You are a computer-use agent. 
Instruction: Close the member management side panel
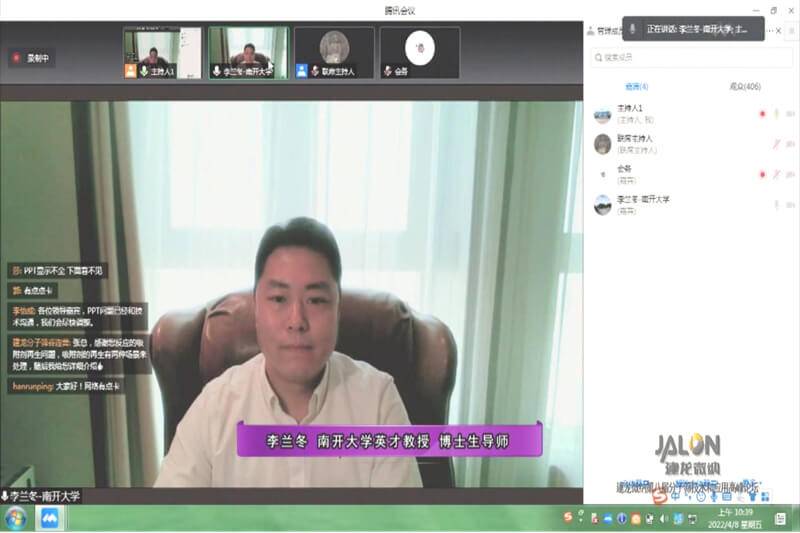click(780, 31)
